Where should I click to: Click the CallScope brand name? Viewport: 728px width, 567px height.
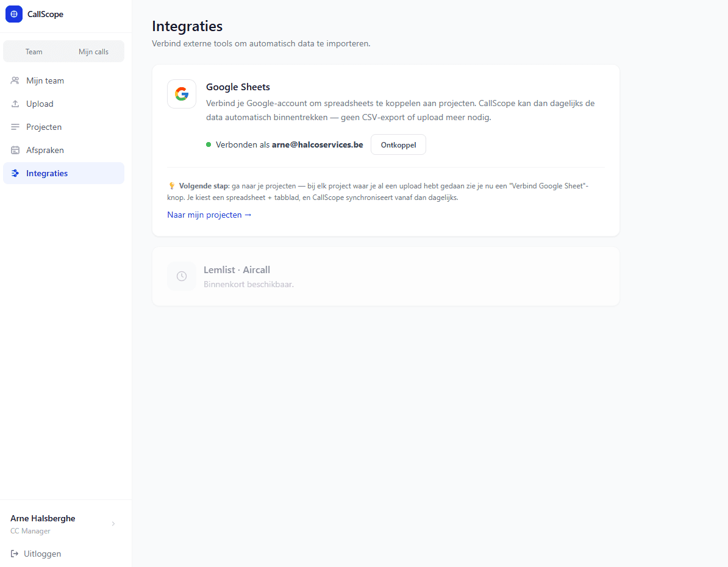(45, 14)
